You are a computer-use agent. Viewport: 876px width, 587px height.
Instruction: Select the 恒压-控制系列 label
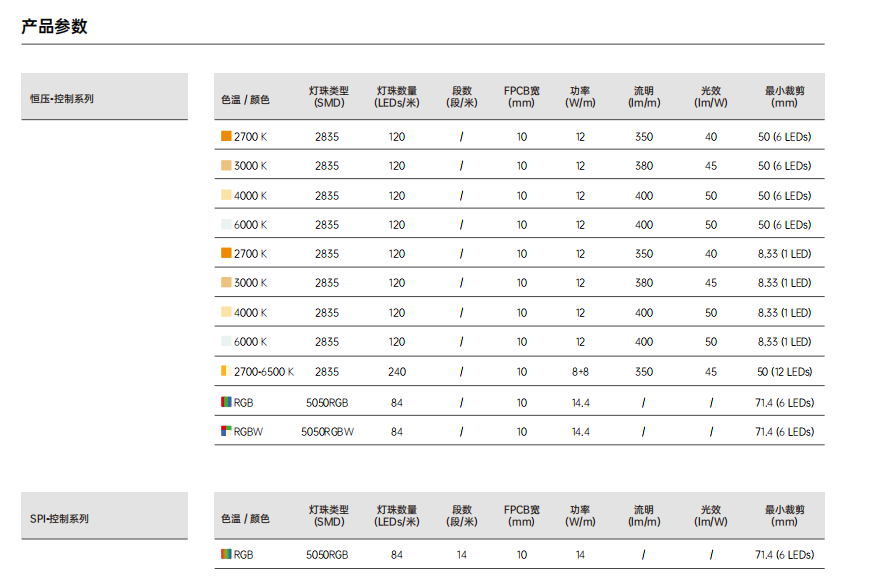pyautogui.click(x=61, y=99)
